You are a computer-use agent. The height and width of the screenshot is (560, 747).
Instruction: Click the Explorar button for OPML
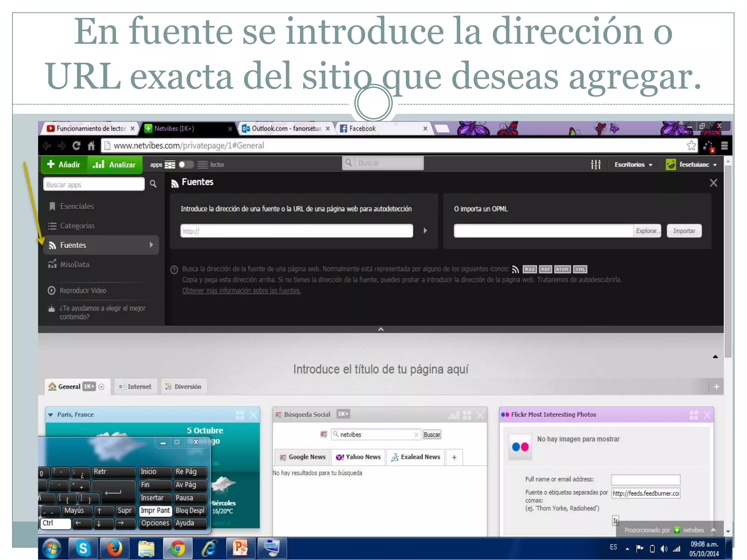click(647, 231)
